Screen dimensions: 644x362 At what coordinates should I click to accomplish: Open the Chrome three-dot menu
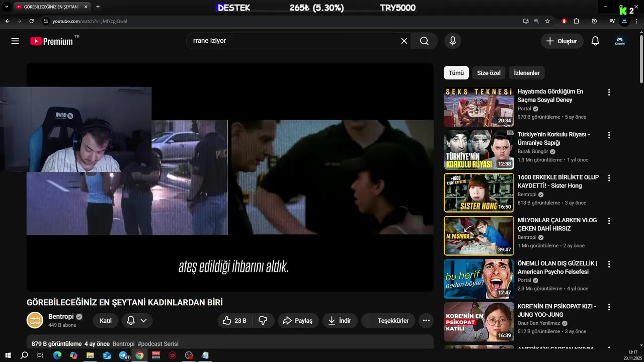click(637, 21)
